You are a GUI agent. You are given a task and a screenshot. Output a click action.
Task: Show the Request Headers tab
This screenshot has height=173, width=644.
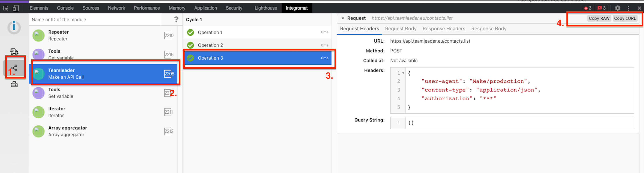pyautogui.click(x=360, y=29)
